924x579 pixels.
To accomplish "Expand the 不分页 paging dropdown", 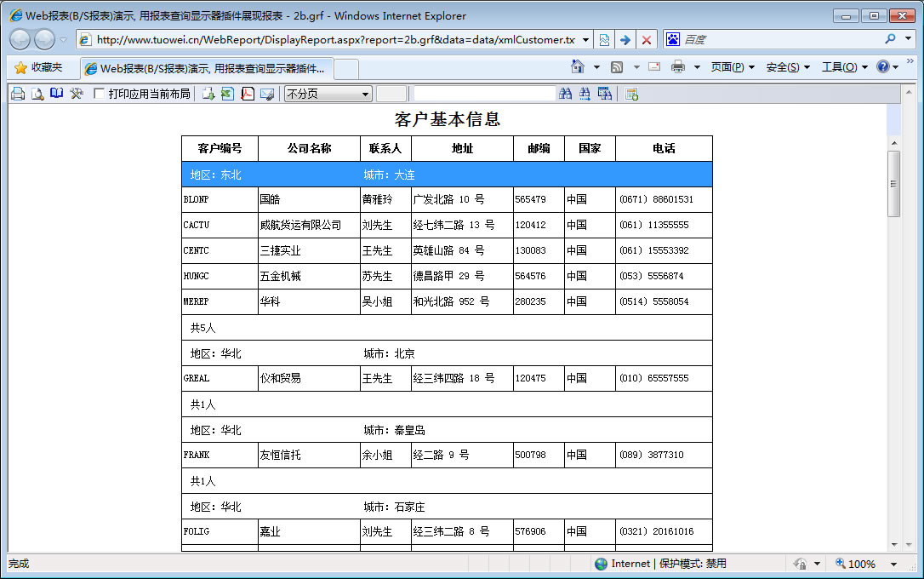I will (x=366, y=94).
